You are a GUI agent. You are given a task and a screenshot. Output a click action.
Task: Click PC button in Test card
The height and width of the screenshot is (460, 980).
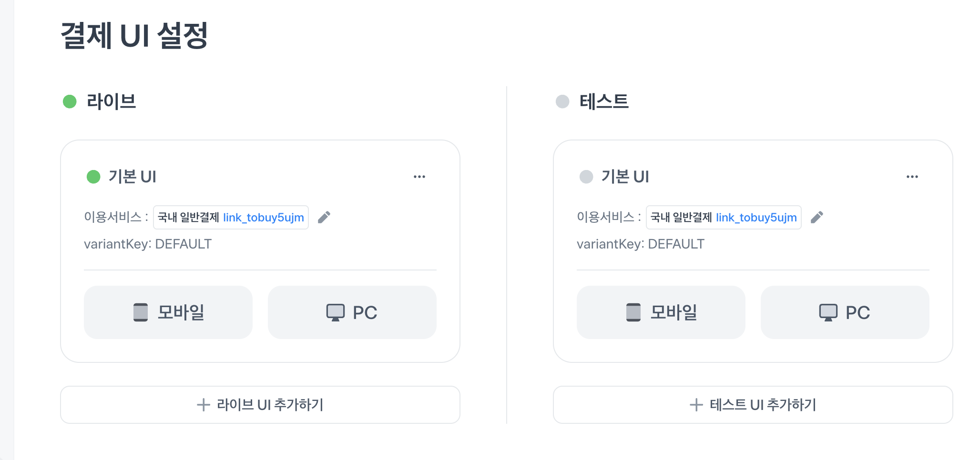(845, 312)
